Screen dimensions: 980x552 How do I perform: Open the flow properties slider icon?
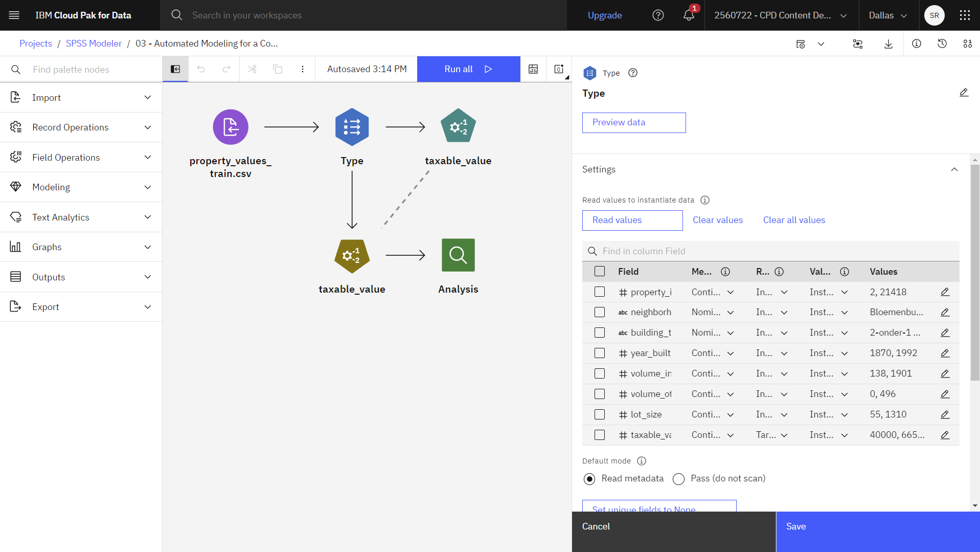pos(968,44)
